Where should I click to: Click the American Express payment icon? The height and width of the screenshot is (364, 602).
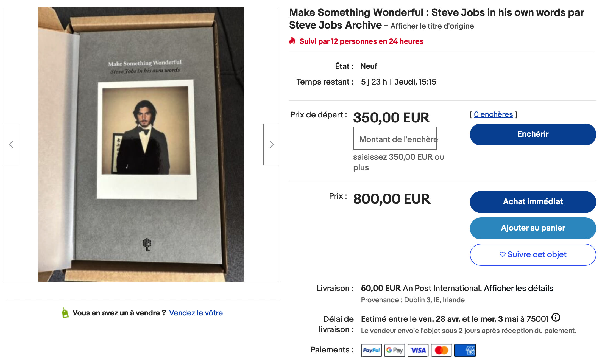(x=465, y=350)
